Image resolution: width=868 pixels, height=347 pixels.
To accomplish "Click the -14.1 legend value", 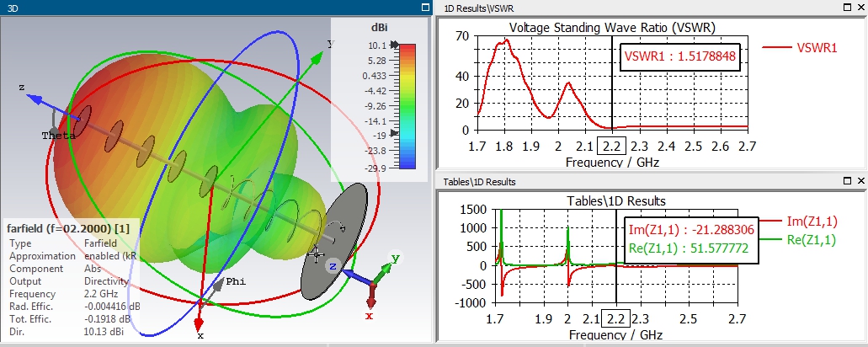I will [375, 120].
